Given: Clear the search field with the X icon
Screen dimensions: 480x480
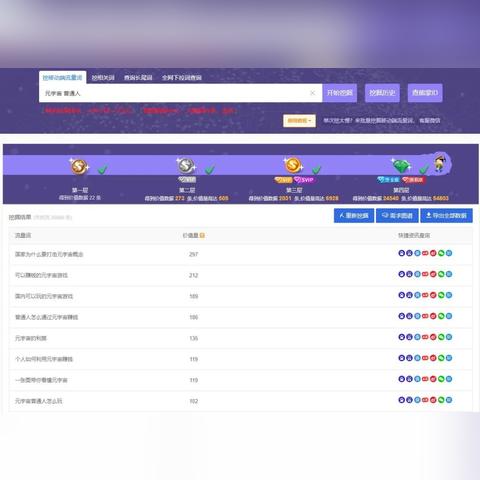Looking at the screenshot, I should [313, 93].
